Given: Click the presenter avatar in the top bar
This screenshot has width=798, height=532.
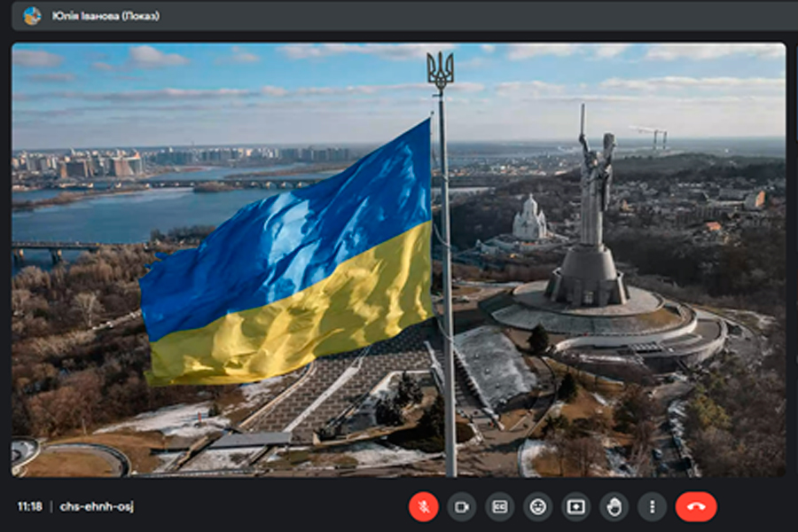Looking at the screenshot, I should 33,15.
